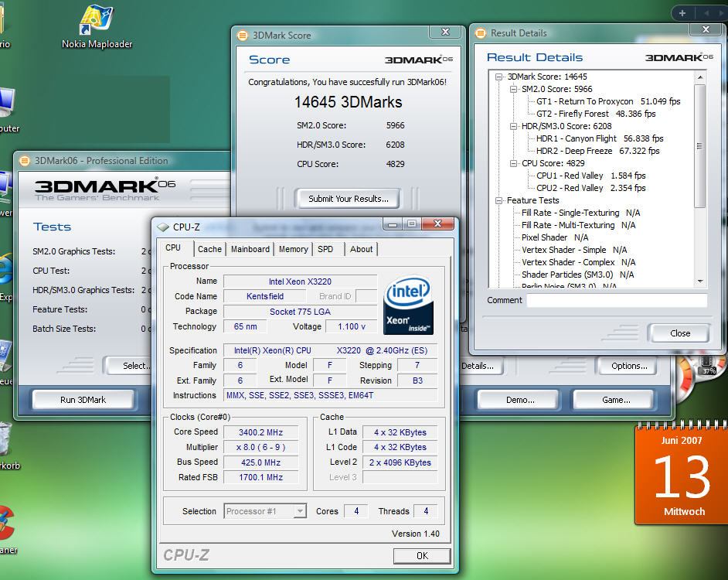728x580 pixels.
Task: Click the Core Speed value 3400.2 MHz
Action: (261, 432)
